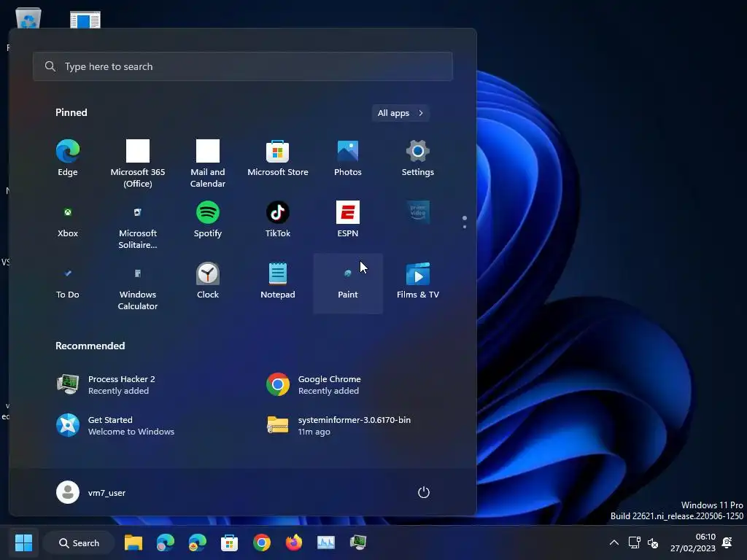The width and height of the screenshot is (747, 560).
Task: Open the To Do app
Action: (x=68, y=282)
